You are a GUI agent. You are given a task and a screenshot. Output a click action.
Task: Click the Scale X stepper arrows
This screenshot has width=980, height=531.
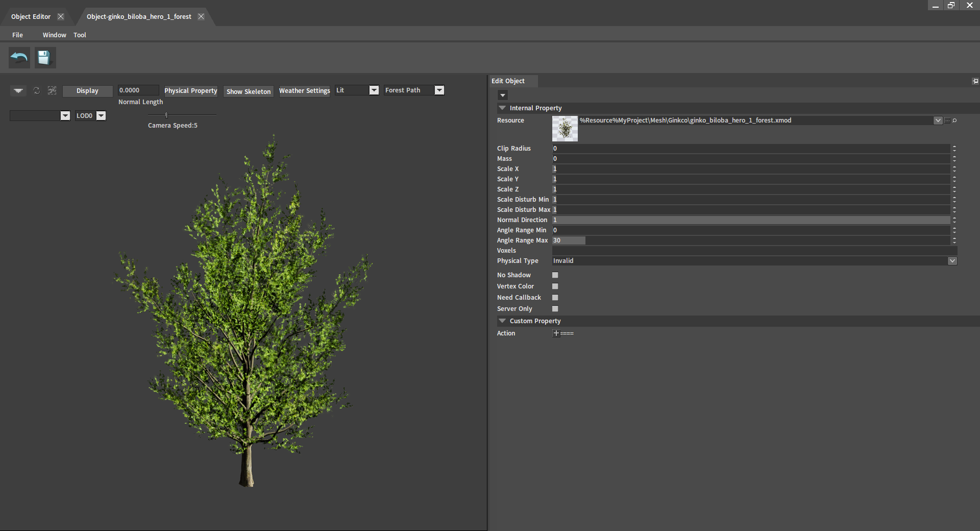click(954, 169)
